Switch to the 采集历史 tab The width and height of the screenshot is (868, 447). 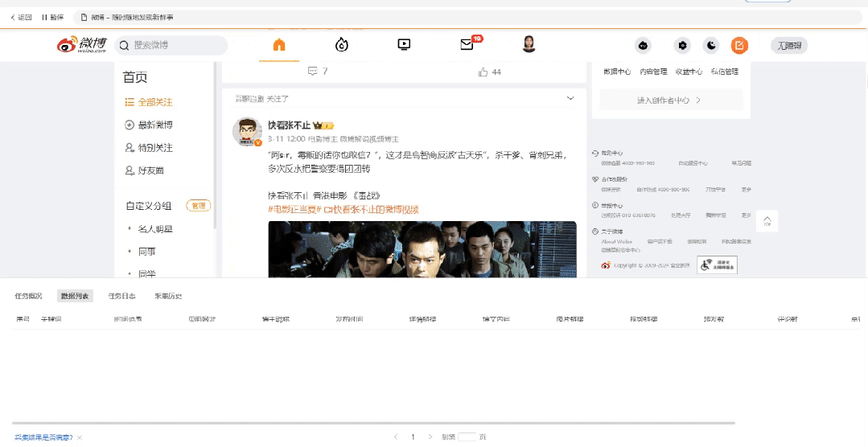click(168, 296)
